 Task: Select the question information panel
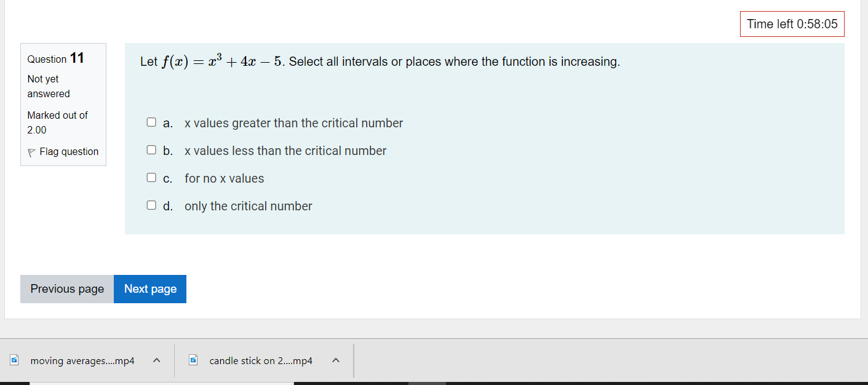pyautogui.click(x=63, y=105)
